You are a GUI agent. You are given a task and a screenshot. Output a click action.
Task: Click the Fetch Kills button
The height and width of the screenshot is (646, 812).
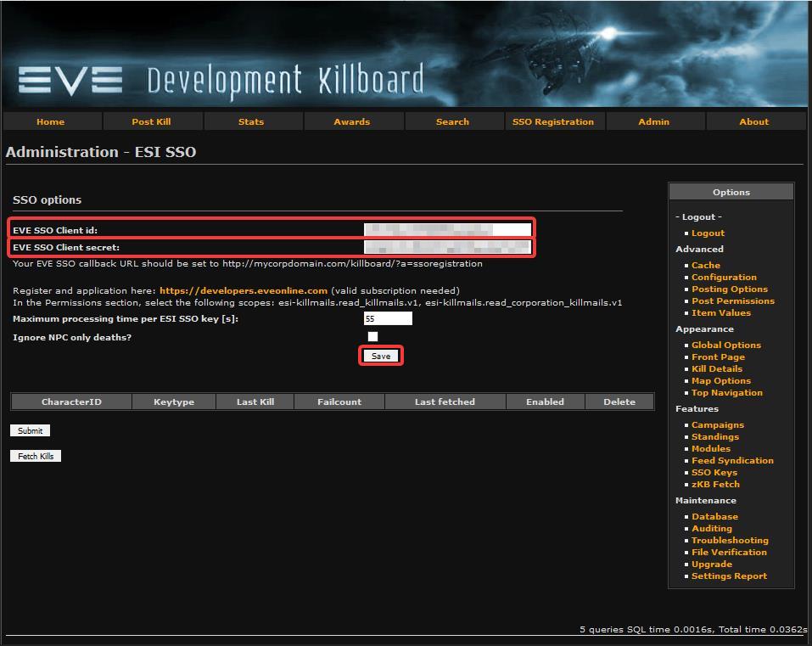click(x=36, y=456)
